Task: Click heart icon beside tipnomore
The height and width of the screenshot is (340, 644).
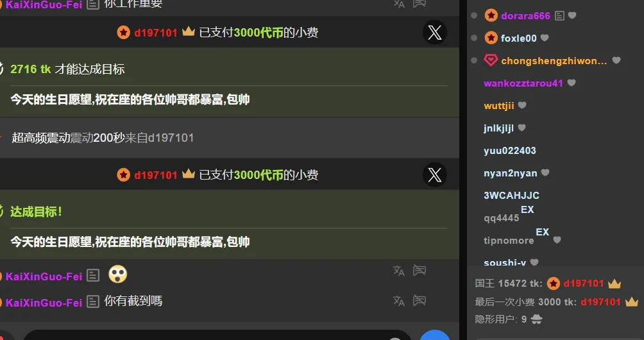Action: pos(557,240)
